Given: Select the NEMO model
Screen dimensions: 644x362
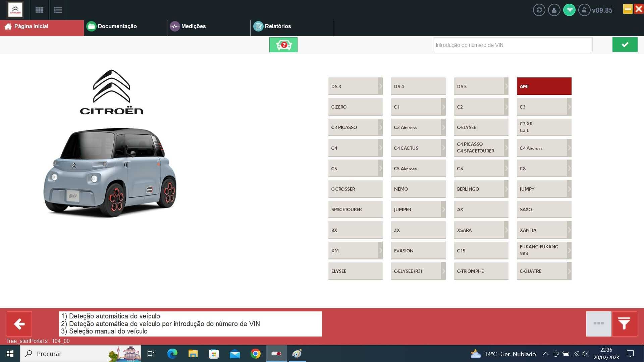Looking at the screenshot, I should point(418,189).
